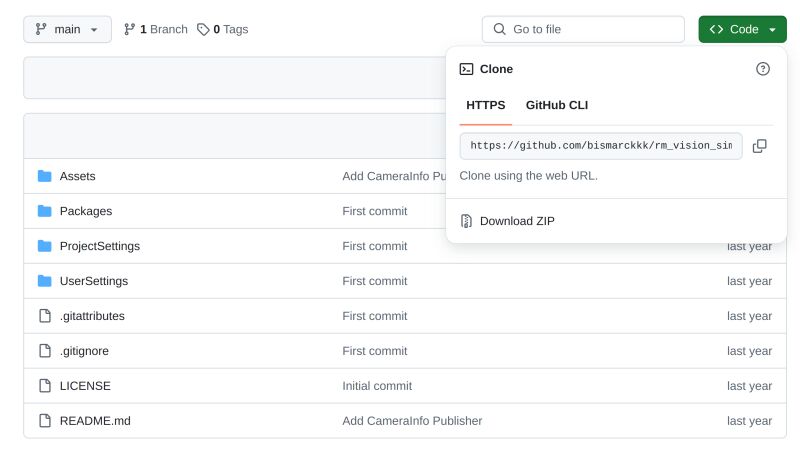Select the HTTPS clone URL text field
The image size is (800, 449).
click(600, 146)
